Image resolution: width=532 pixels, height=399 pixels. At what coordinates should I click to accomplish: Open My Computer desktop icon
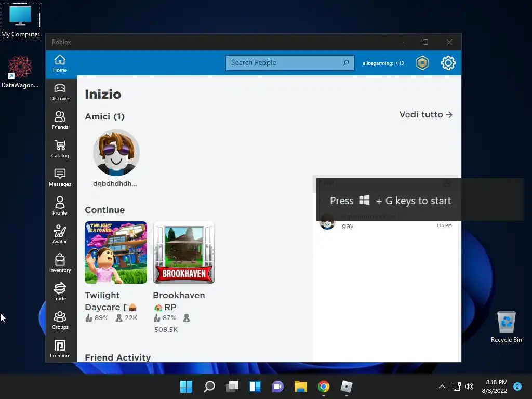pos(20,21)
